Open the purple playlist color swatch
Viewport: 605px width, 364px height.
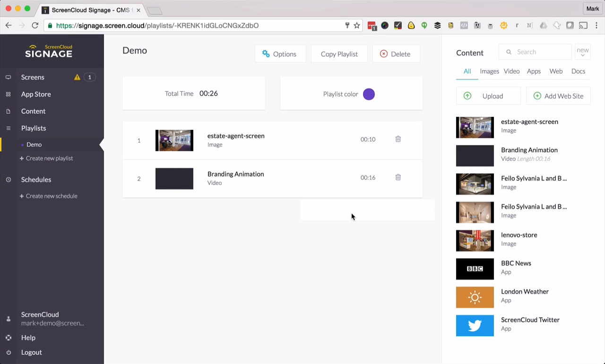pos(369,94)
